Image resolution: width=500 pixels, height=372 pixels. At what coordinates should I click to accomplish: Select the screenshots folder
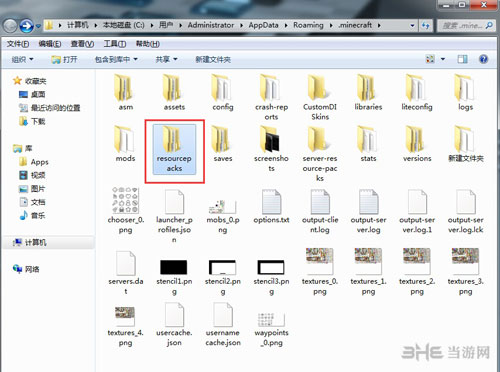pyautogui.click(x=271, y=149)
